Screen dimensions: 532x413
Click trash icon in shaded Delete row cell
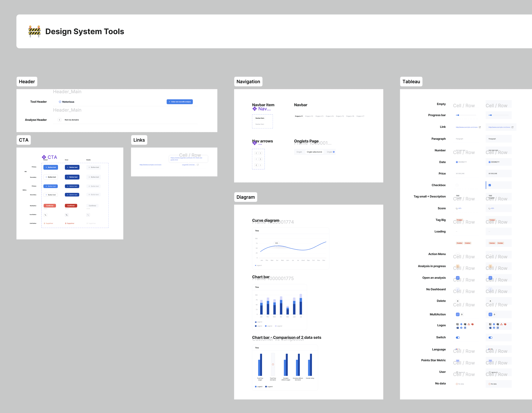(x=490, y=301)
